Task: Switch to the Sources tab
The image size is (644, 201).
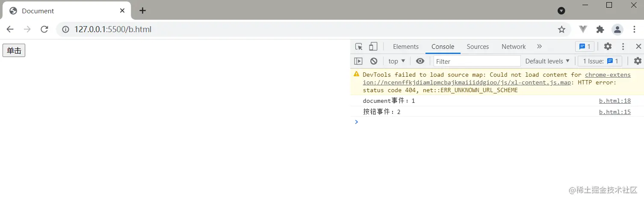Action: [x=478, y=47]
